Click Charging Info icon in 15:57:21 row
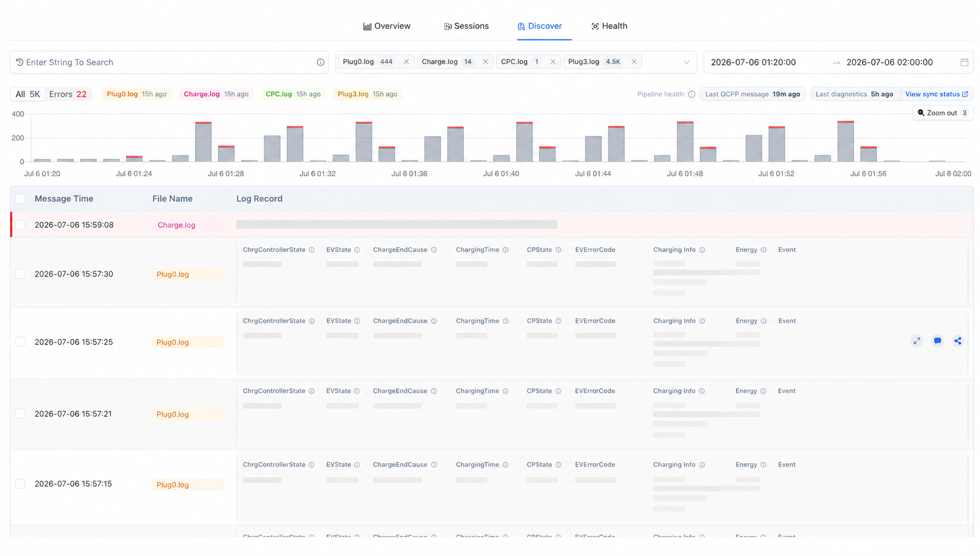980x556 pixels. [x=702, y=391]
